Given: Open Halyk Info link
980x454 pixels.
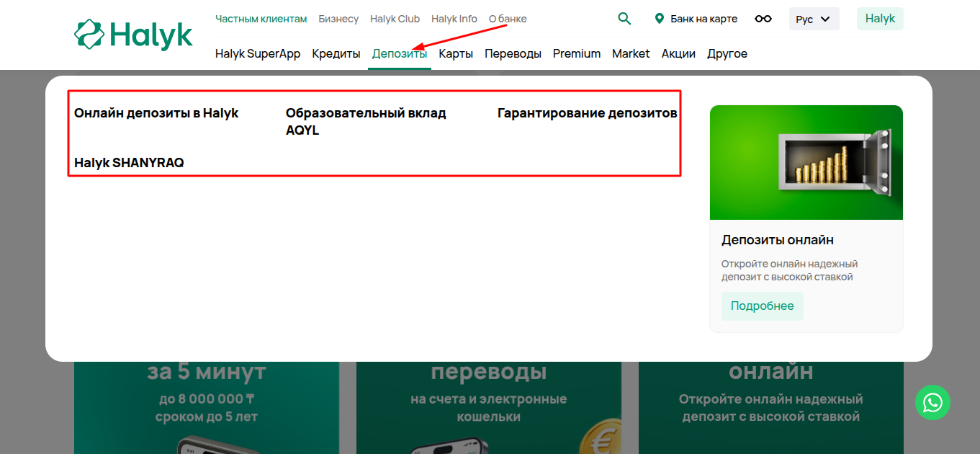Looking at the screenshot, I should [x=454, y=19].
